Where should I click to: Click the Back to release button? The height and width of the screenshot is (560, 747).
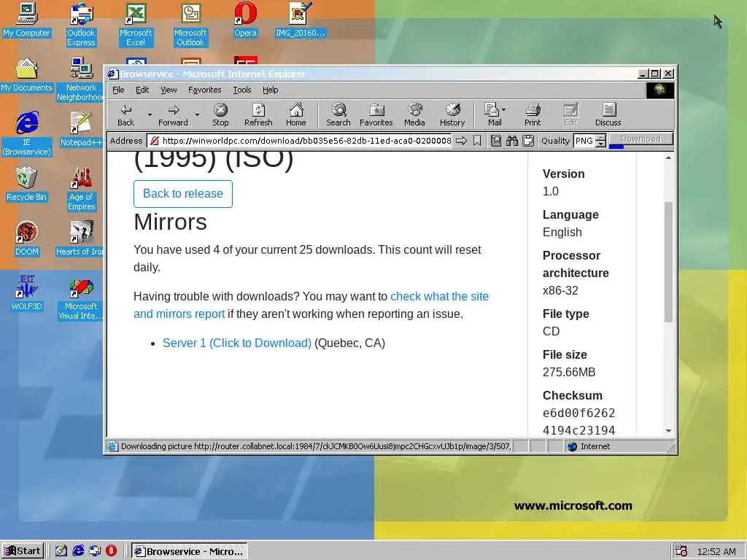click(183, 193)
